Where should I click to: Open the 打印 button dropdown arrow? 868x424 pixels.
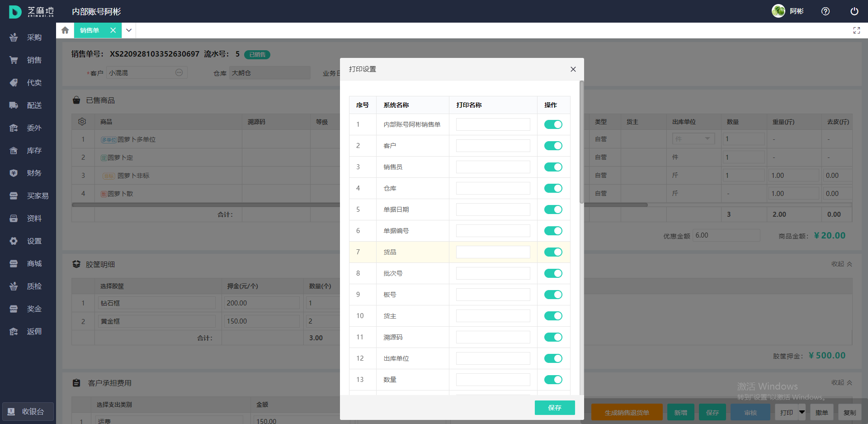point(802,412)
